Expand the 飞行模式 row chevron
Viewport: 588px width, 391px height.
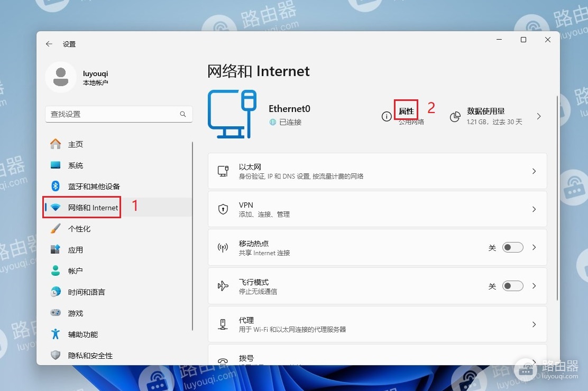point(534,286)
